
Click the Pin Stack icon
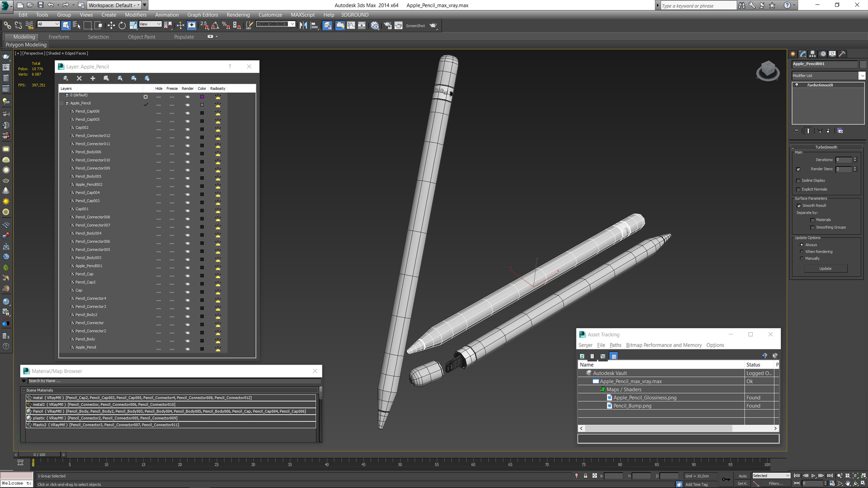coord(797,131)
